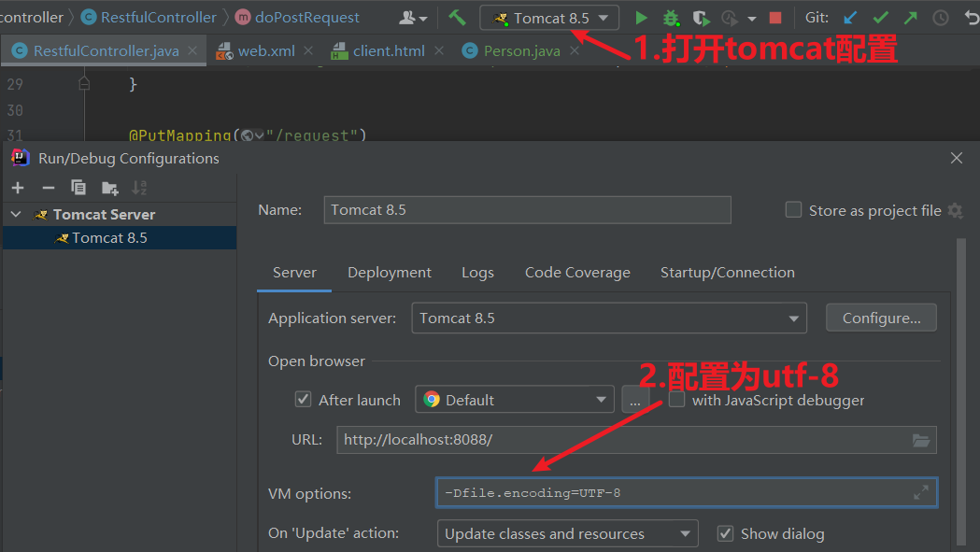The height and width of the screenshot is (552, 980).
Task: Open the run options dropdown arrow next to the profiler icon
Action: [752, 19]
